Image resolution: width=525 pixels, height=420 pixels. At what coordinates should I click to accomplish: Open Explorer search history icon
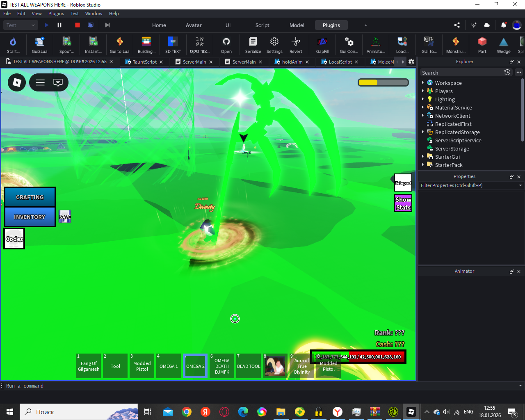(507, 72)
